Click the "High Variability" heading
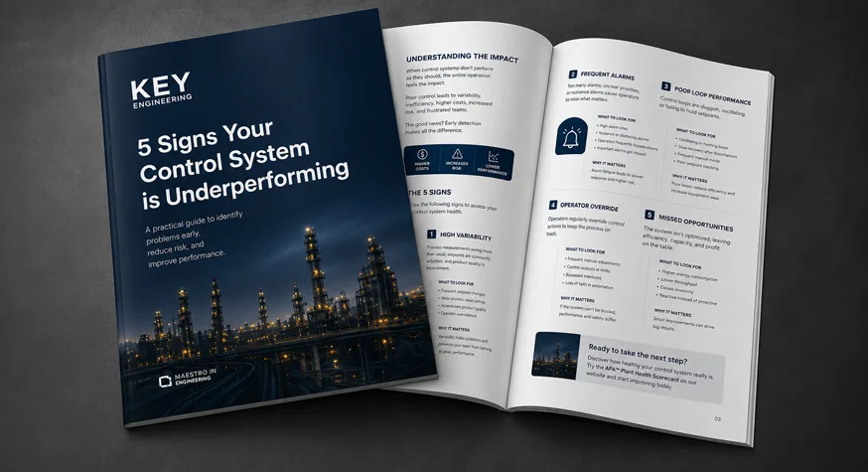Image resolution: width=868 pixels, height=472 pixels. pyautogui.click(x=466, y=236)
